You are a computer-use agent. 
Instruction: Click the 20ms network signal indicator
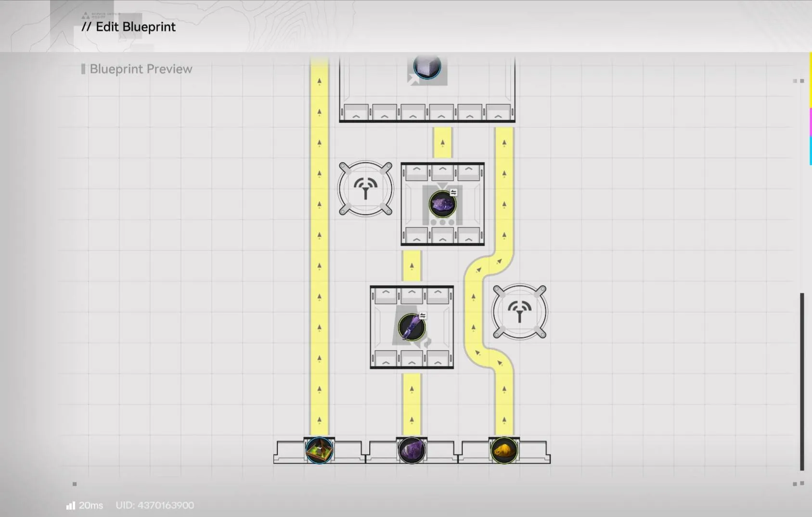tap(85, 505)
